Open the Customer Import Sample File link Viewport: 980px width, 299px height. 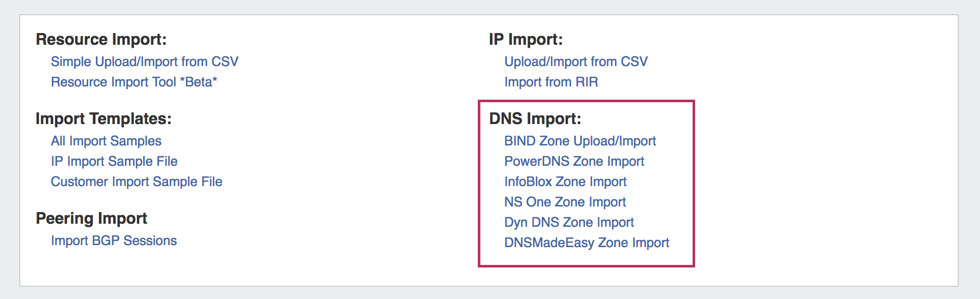137,182
